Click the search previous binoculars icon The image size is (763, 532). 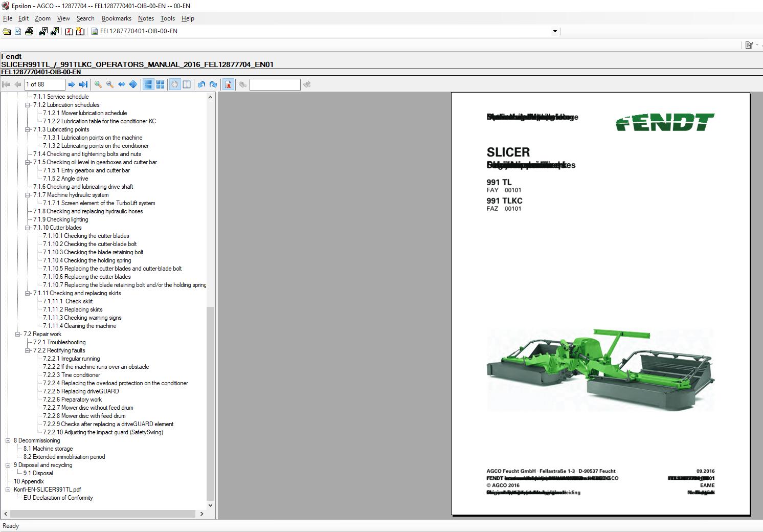point(243,84)
